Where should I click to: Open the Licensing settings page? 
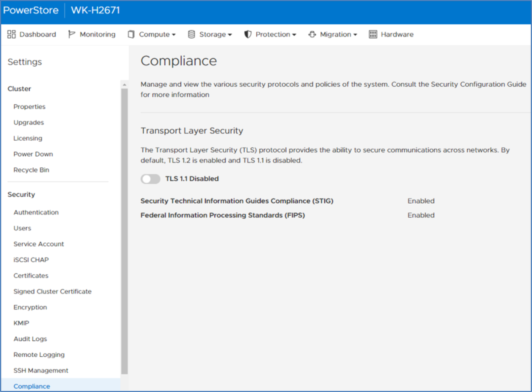(28, 138)
